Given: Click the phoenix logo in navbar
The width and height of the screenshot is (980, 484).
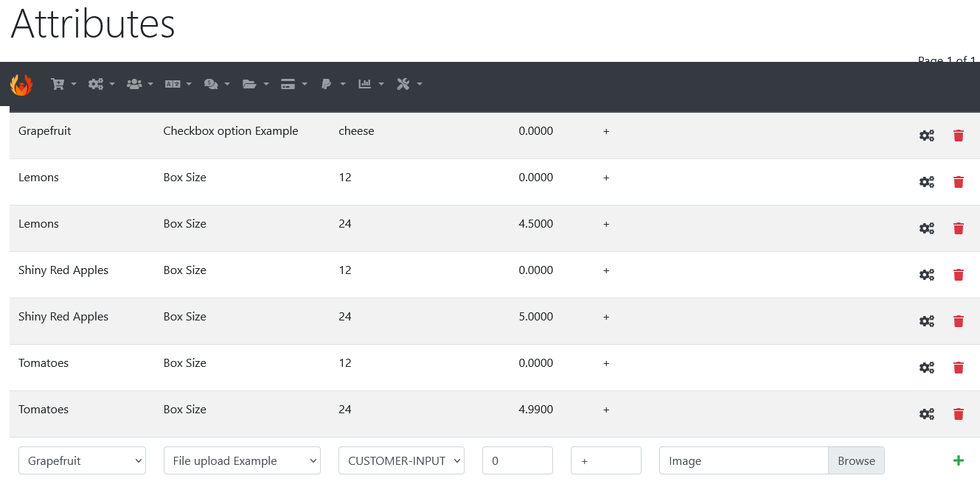Looking at the screenshot, I should (x=21, y=85).
